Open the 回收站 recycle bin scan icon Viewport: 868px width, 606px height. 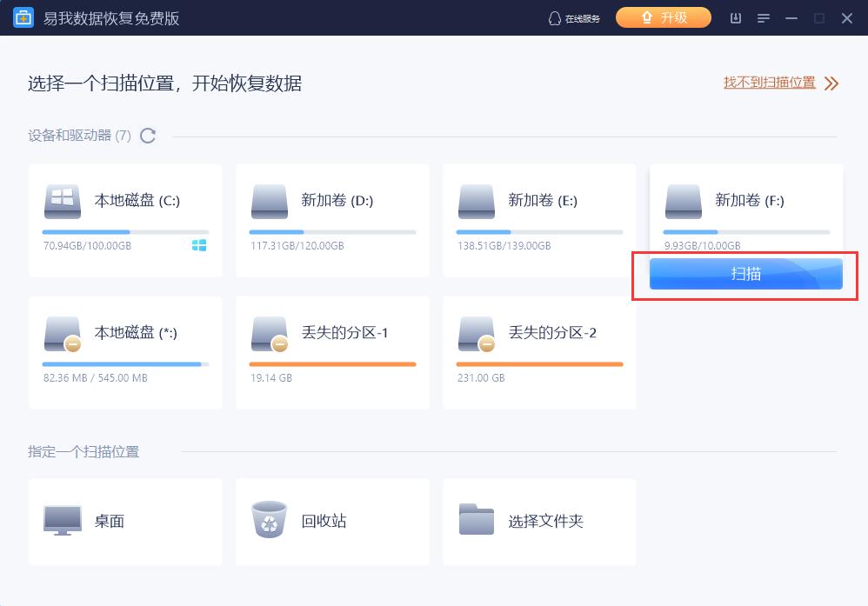tap(269, 522)
